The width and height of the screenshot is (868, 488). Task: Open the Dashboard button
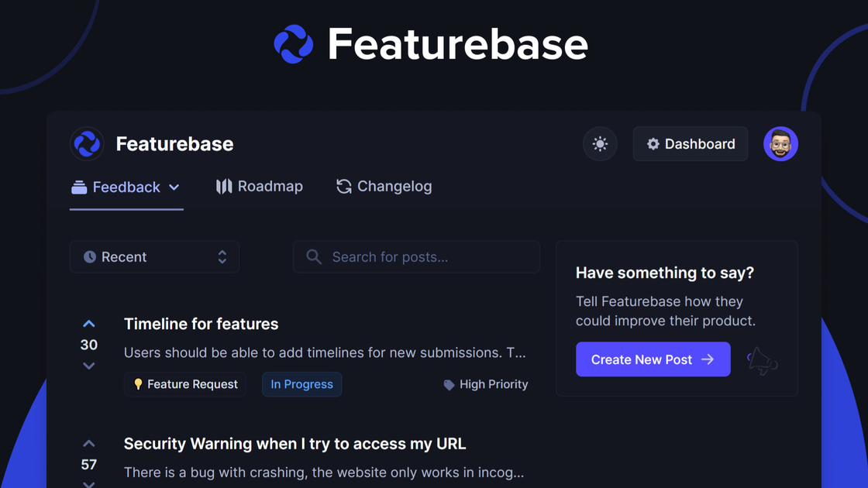click(691, 144)
